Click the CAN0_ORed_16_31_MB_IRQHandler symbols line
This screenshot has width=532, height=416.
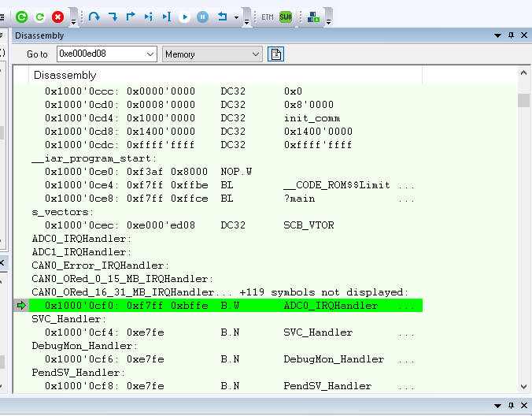tap(220, 292)
